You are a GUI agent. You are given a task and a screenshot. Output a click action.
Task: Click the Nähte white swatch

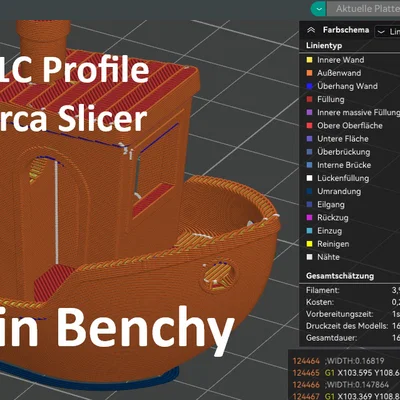coord(309,257)
